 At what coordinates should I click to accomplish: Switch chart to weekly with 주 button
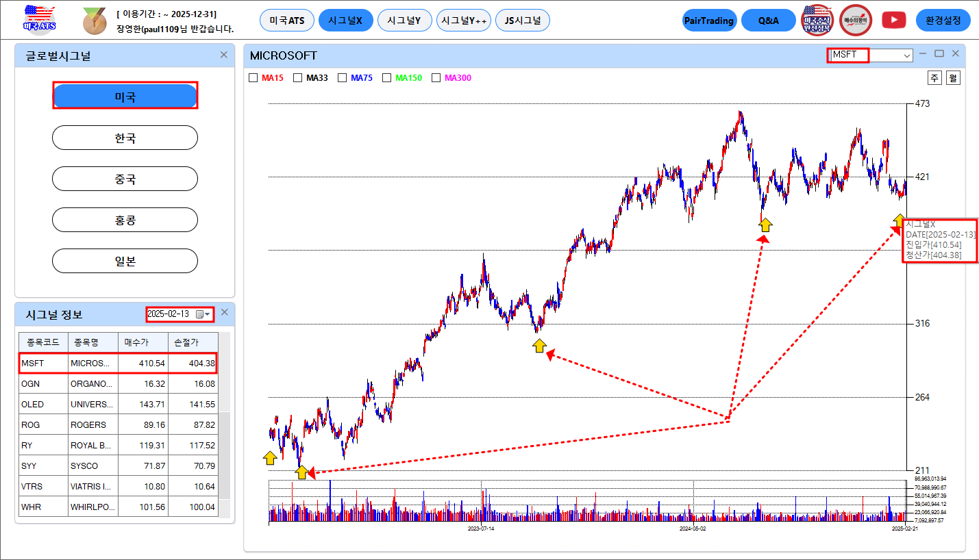click(x=934, y=78)
